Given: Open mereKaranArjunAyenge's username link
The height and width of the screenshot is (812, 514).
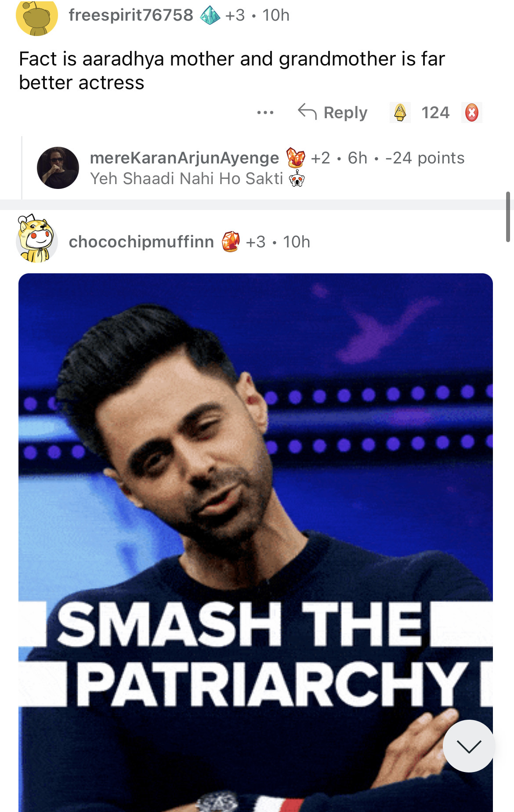Looking at the screenshot, I should pyautogui.click(x=185, y=158).
